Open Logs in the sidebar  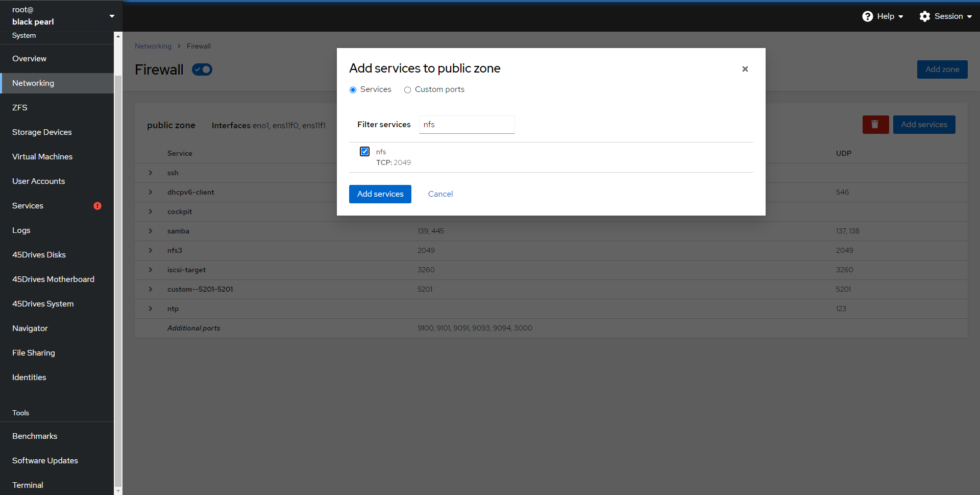click(57, 230)
